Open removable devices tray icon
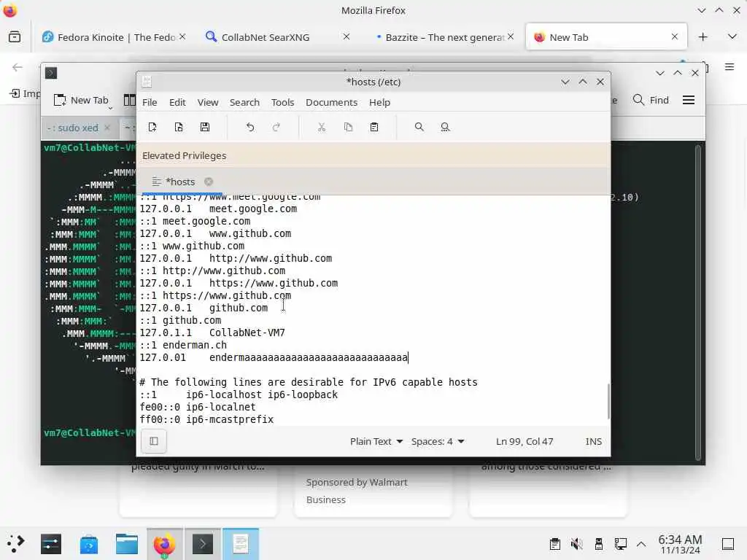747x560 pixels. [x=599, y=544]
